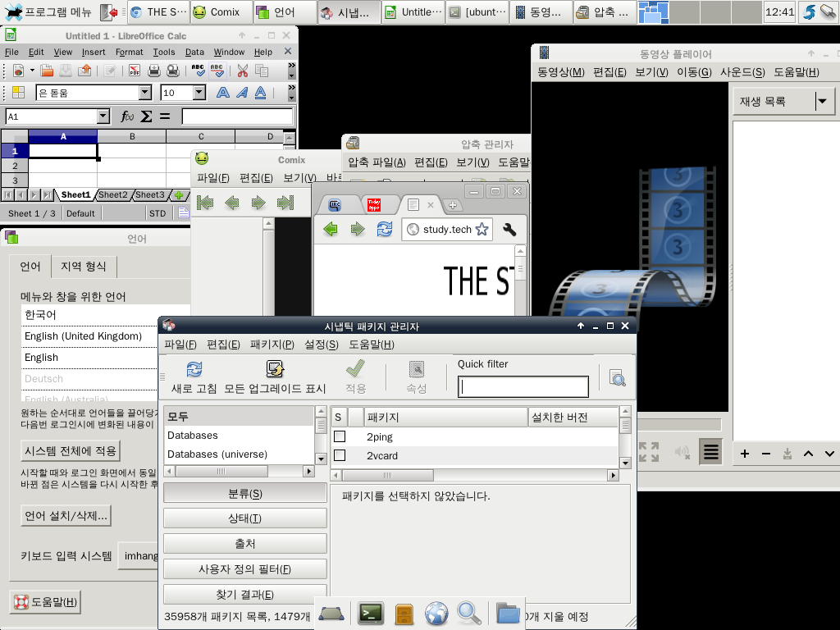This screenshot has width=840, height=630.
Task: Add a new sheet with the green plus tab
Action: (x=179, y=195)
